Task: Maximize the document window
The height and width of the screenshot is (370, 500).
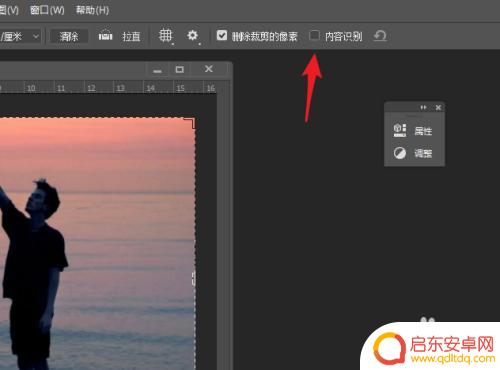Action: (x=180, y=69)
